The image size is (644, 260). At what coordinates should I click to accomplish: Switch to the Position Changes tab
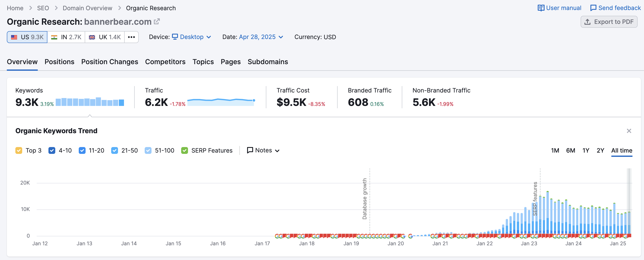click(109, 62)
